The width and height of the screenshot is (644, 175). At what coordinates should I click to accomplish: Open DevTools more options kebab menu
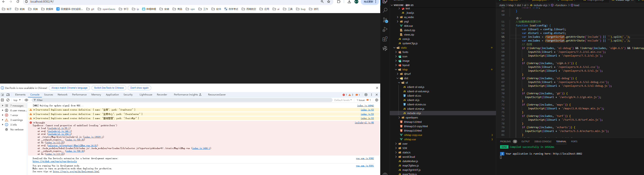pos(372,95)
